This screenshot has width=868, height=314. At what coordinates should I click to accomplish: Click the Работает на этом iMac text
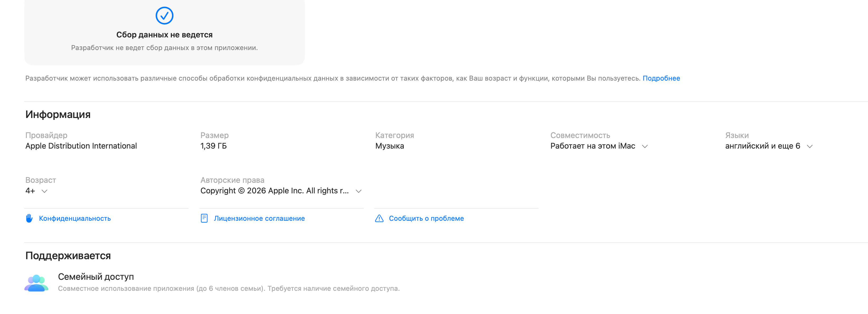tap(592, 146)
